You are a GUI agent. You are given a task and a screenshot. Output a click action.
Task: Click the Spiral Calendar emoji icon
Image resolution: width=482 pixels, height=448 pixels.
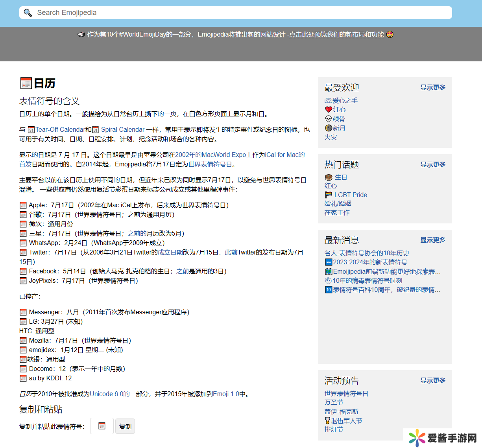[96, 130]
